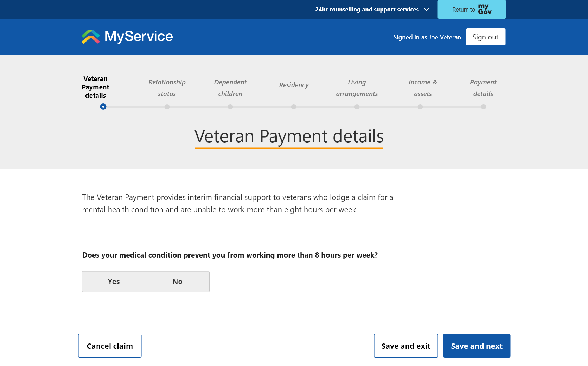Click 'Signed in as Joe Veteran' text
This screenshot has height=366, width=588.
(427, 37)
